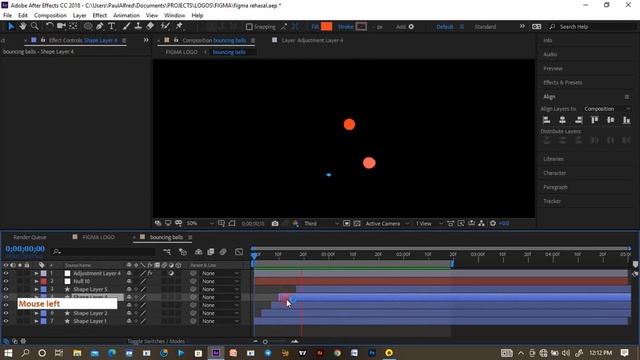Viewport: 640px width, 360px height.
Task: Open the Graph Editor
Action: point(239,252)
